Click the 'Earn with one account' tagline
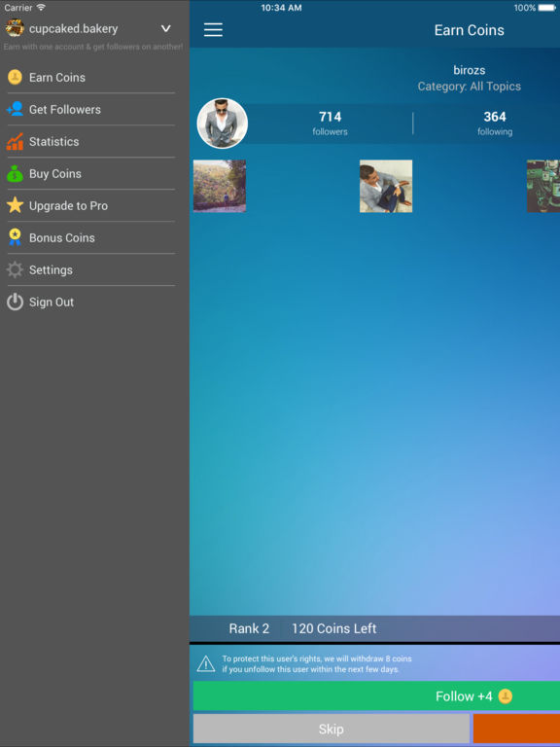560x747 pixels. (x=93, y=47)
